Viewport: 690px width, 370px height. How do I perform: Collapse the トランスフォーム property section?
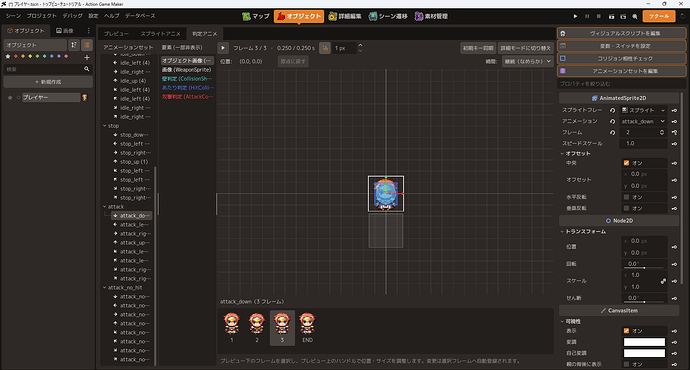pyautogui.click(x=562, y=231)
